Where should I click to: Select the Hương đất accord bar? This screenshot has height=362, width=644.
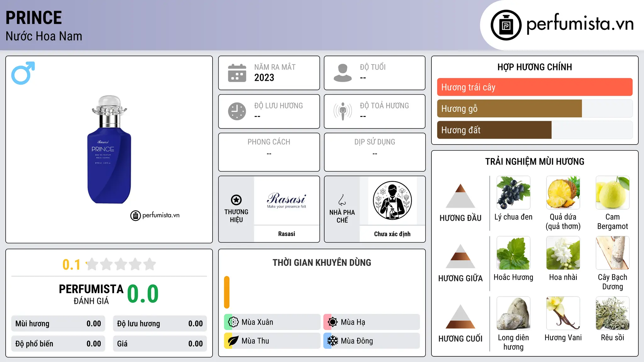535,130
